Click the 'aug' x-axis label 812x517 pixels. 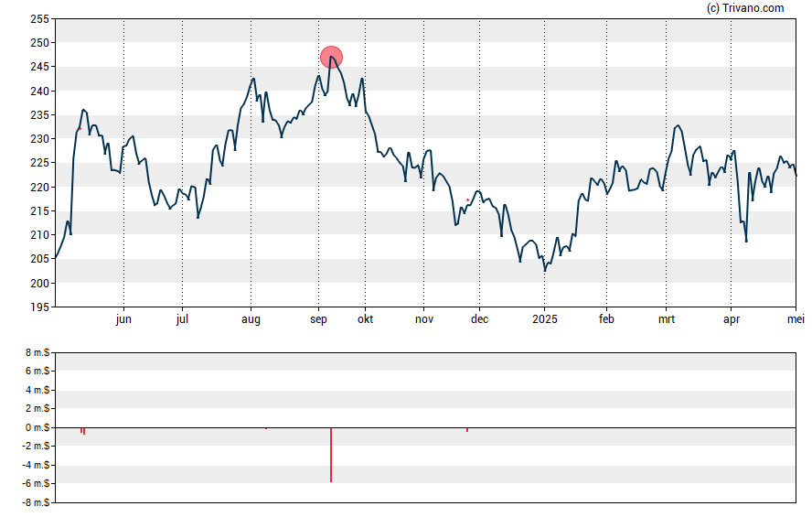pyautogui.click(x=251, y=319)
